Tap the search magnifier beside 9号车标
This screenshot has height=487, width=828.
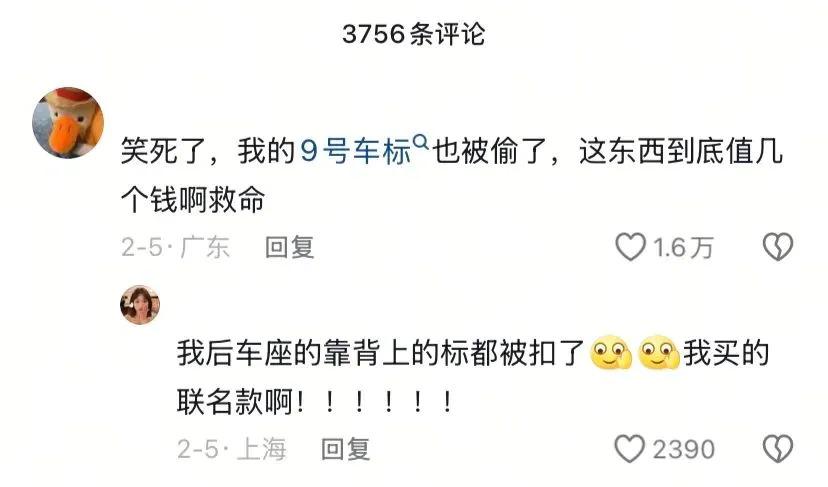[420, 142]
